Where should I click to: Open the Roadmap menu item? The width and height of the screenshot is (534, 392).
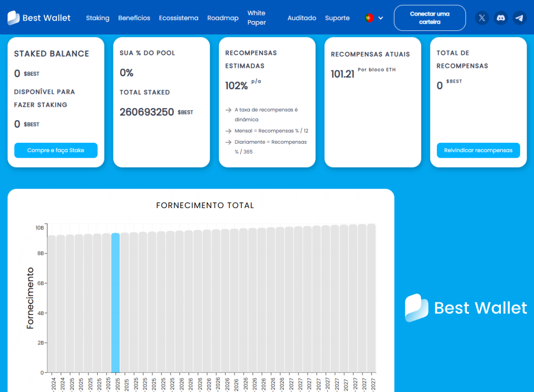[x=223, y=18]
